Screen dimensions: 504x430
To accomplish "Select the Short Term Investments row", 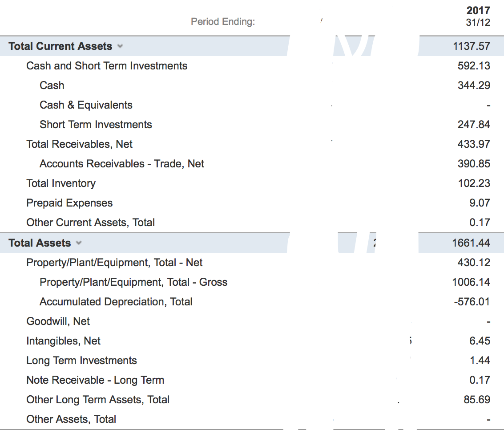I will coord(96,124).
